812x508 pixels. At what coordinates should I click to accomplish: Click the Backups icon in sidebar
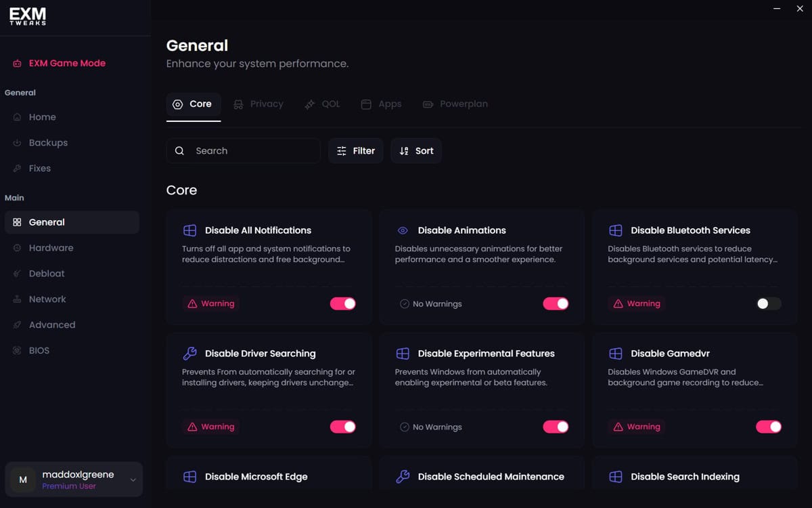(x=18, y=143)
